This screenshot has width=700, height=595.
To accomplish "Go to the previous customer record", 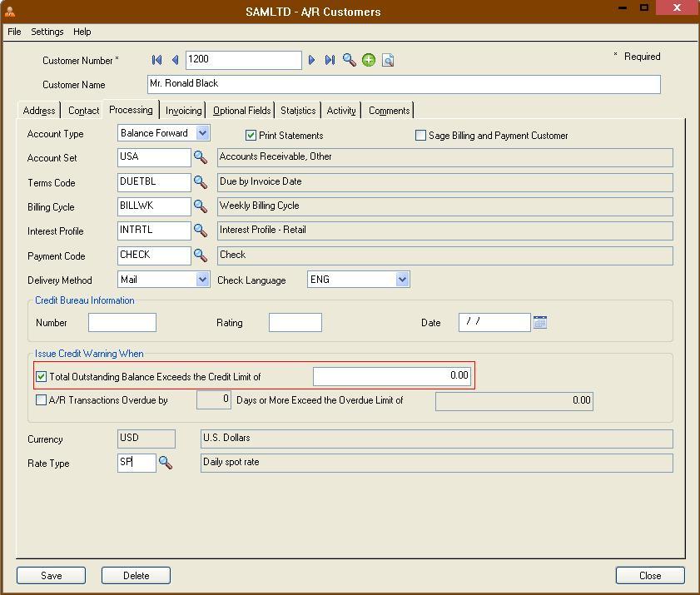I will [175, 60].
